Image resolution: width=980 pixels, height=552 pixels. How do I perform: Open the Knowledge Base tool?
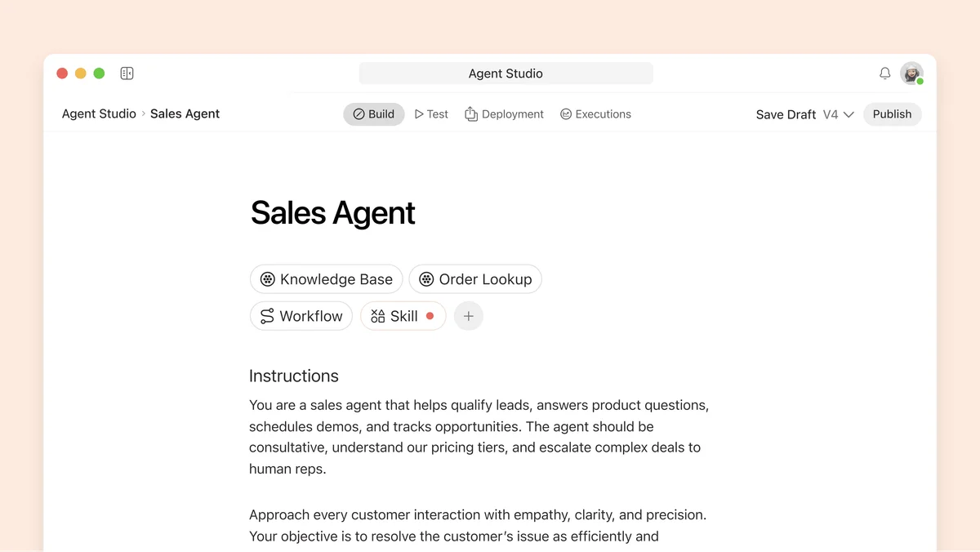(x=326, y=278)
